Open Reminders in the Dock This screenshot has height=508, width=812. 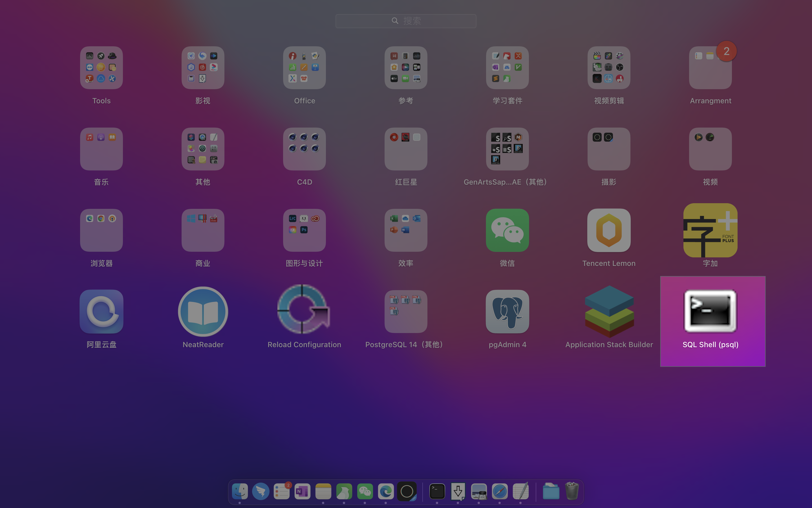[281, 491]
